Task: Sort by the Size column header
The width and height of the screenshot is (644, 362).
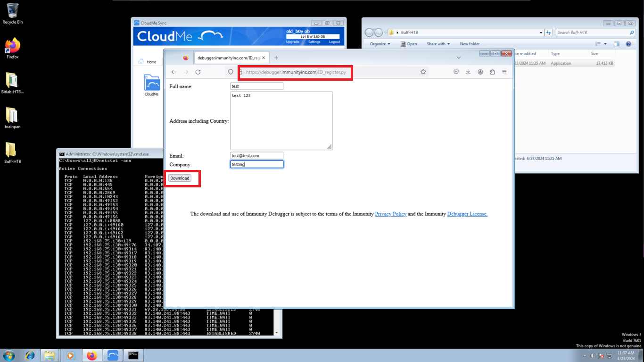Action: pyautogui.click(x=594, y=54)
